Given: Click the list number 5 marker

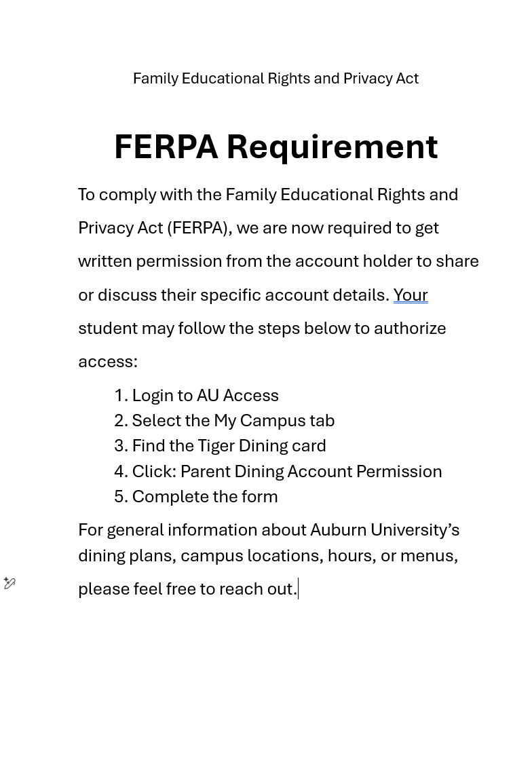Looking at the screenshot, I should (x=121, y=496).
